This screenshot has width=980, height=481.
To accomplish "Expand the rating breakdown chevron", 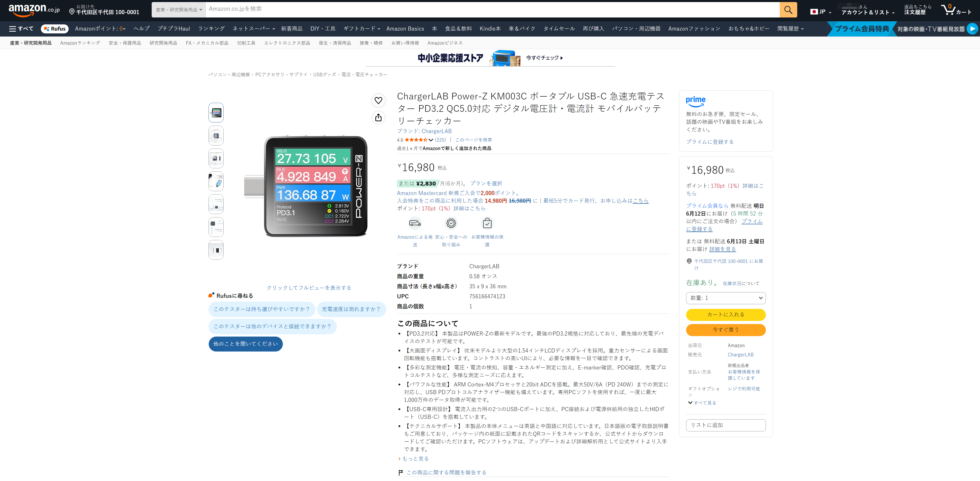I will [431, 140].
